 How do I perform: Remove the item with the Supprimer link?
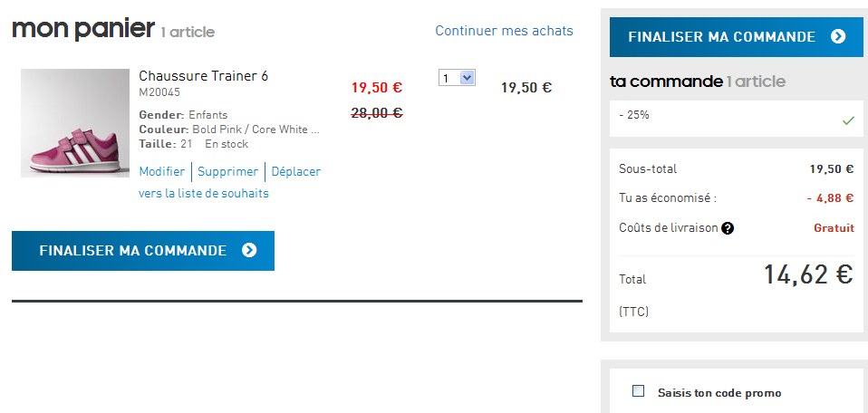[x=227, y=171]
